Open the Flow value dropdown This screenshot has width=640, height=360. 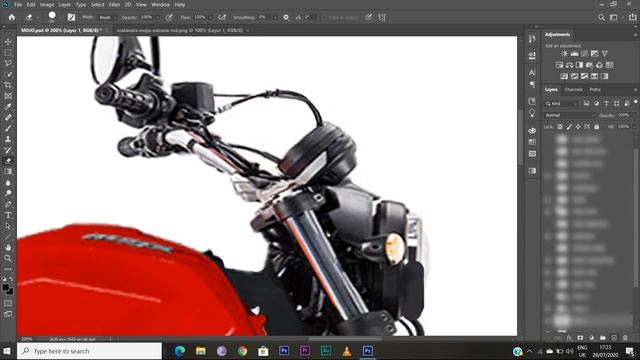[210, 18]
